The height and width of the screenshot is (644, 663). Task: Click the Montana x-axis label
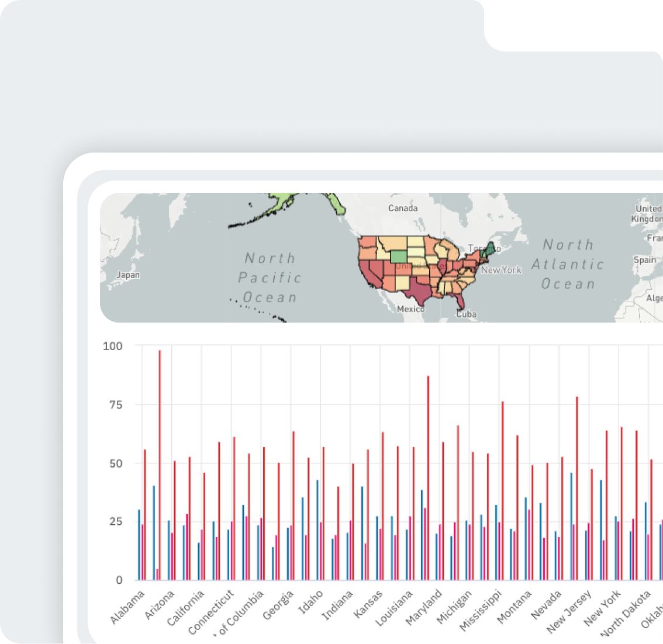pos(514,607)
